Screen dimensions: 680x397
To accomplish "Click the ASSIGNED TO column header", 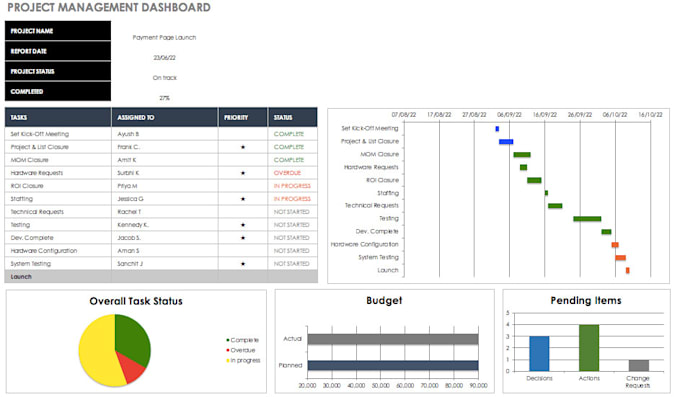I will tap(165, 117).
